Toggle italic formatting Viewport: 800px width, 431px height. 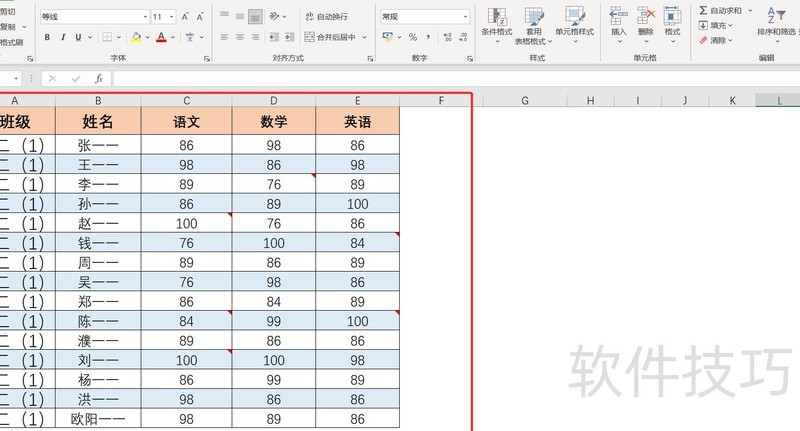pos(63,37)
